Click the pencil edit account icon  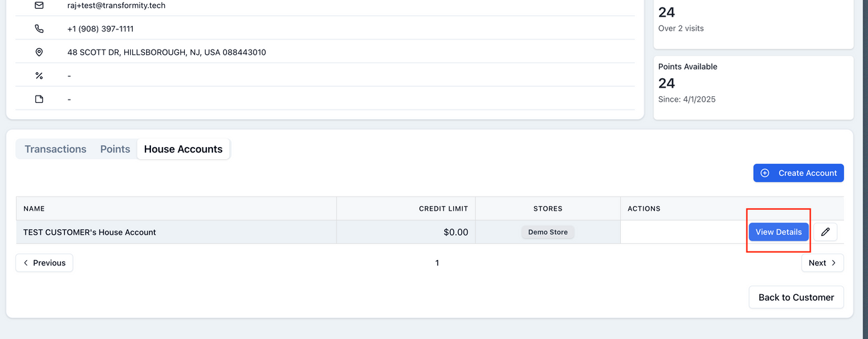[x=825, y=232]
